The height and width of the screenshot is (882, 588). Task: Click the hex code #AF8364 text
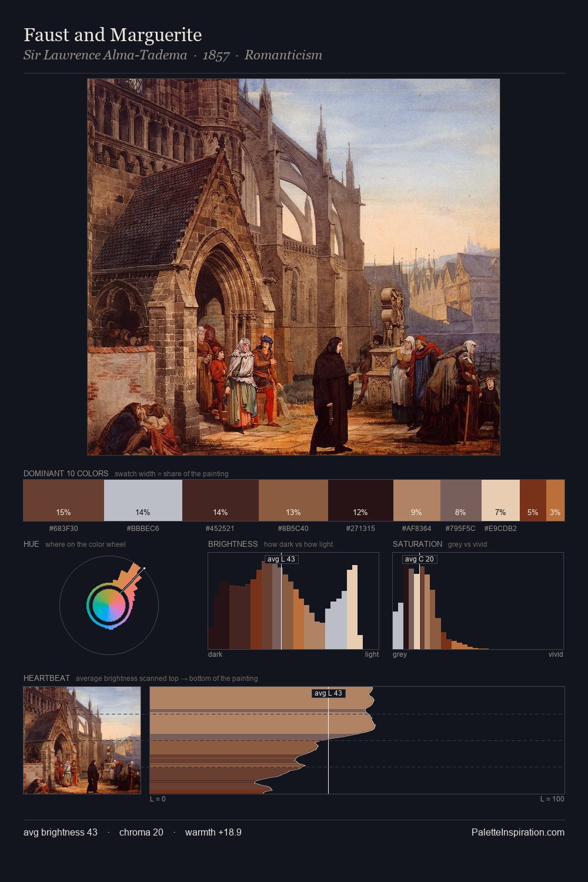tap(417, 529)
